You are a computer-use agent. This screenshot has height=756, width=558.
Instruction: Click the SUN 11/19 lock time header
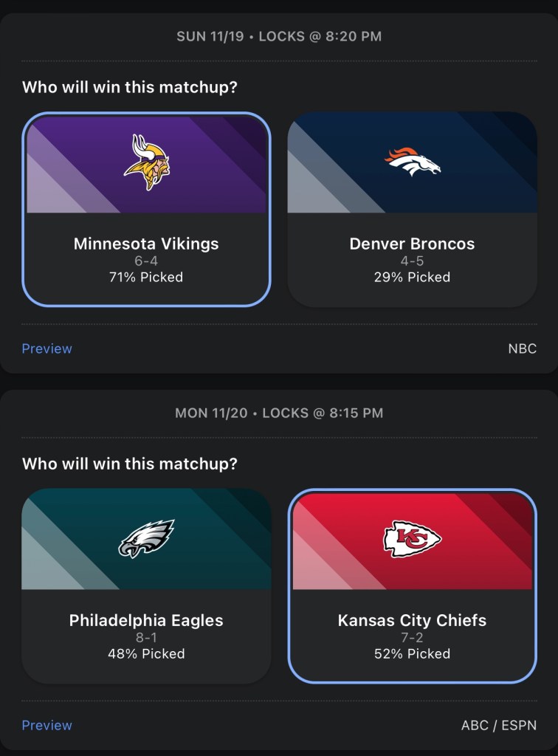click(279, 36)
